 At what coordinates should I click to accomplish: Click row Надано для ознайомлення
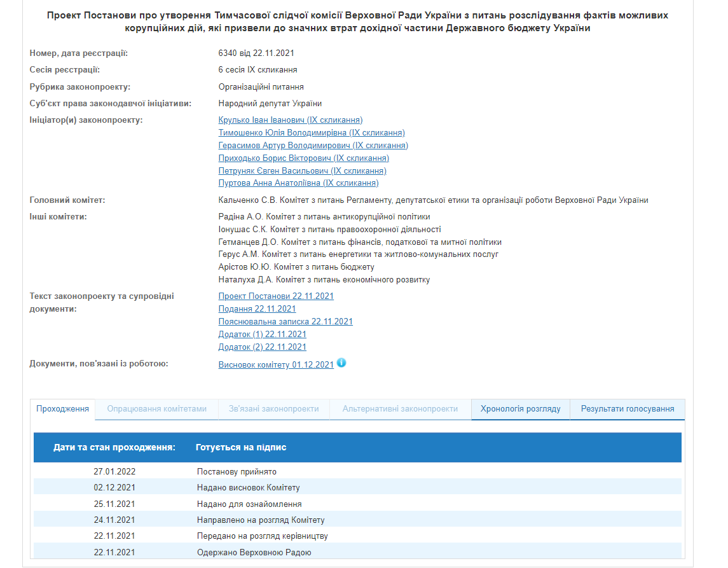(x=357, y=504)
